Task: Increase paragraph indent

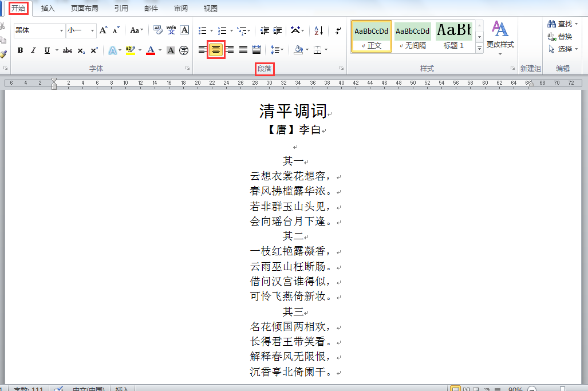Action: click(278, 30)
